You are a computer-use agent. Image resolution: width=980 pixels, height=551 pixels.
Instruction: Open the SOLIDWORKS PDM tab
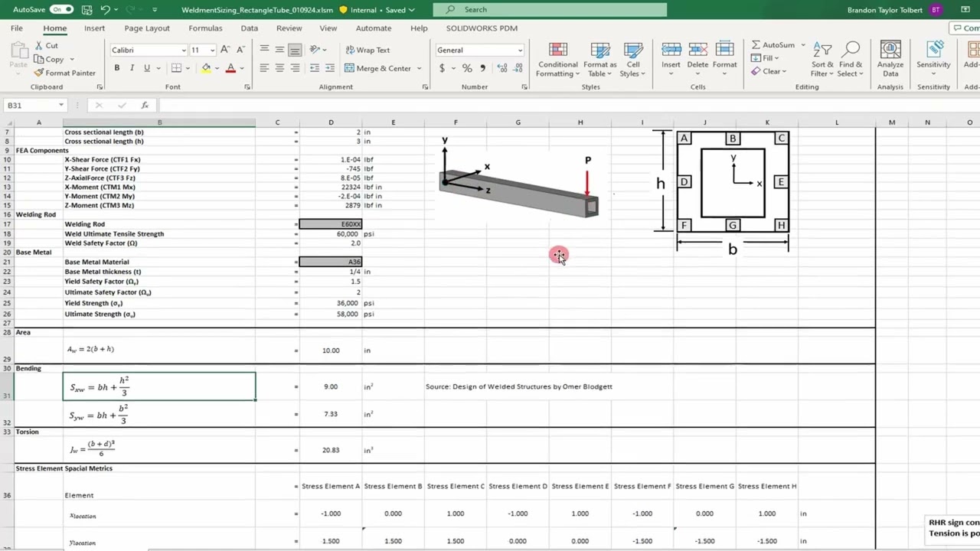click(x=482, y=28)
